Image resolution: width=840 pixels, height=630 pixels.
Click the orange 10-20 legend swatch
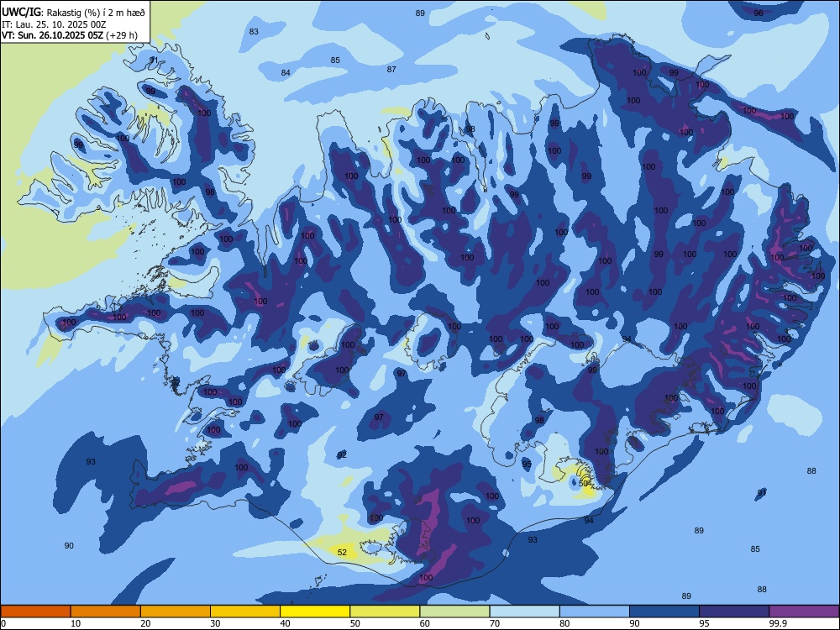(106, 612)
